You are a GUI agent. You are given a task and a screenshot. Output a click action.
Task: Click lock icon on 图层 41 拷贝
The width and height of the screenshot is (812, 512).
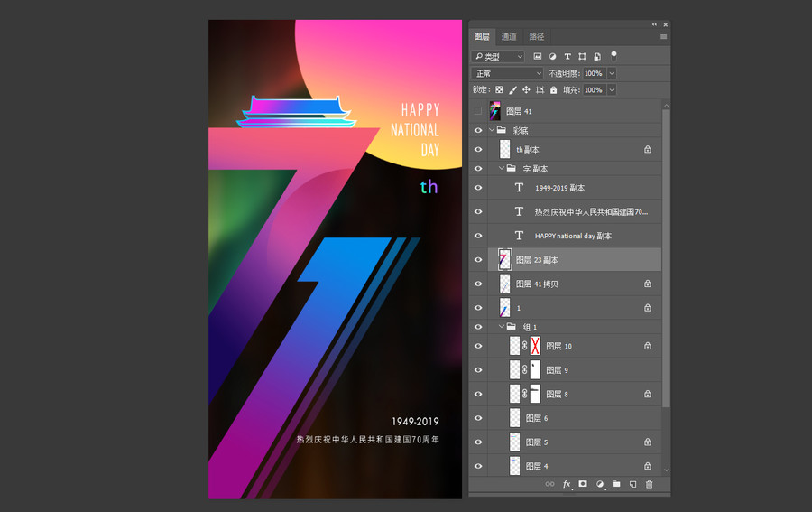click(x=647, y=284)
